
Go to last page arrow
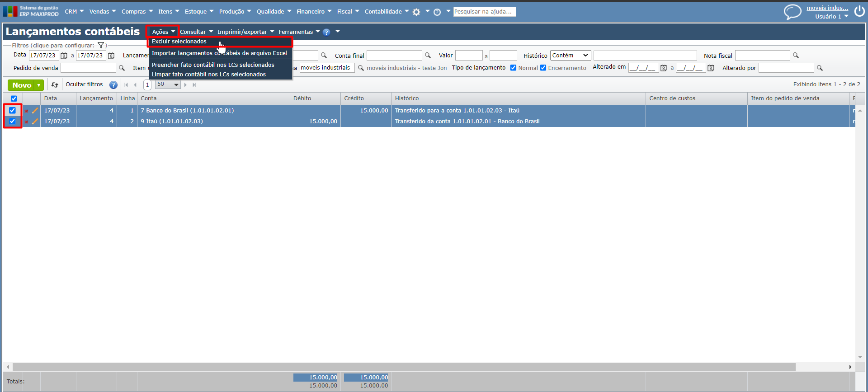[194, 85]
